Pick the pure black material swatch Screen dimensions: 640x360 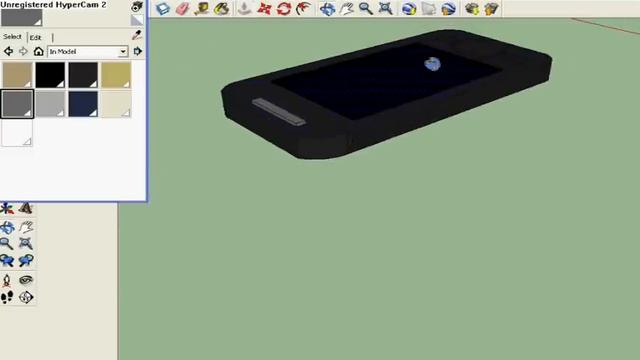click(50, 75)
